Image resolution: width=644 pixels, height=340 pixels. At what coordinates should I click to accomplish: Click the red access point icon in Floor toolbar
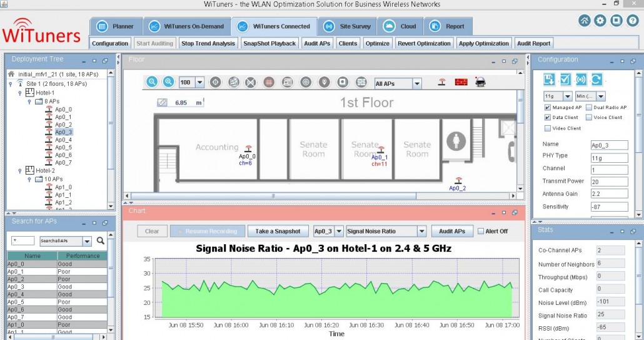442,82
